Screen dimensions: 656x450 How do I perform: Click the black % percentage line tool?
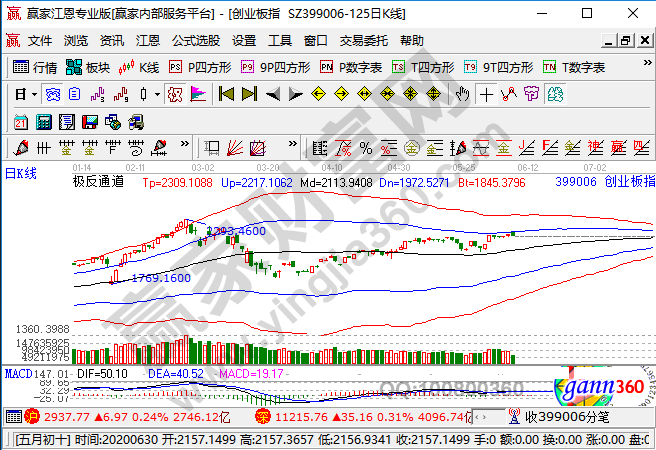click(366, 148)
